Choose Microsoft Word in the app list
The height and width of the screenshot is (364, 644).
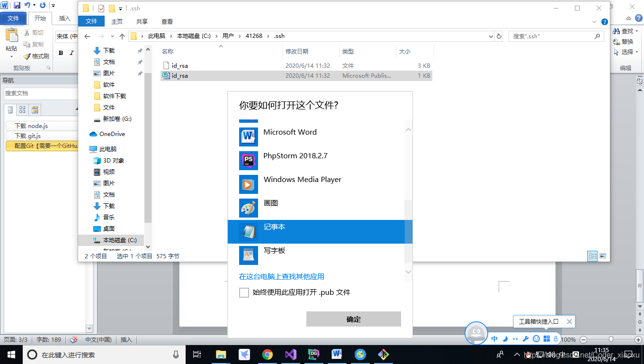coord(320,137)
